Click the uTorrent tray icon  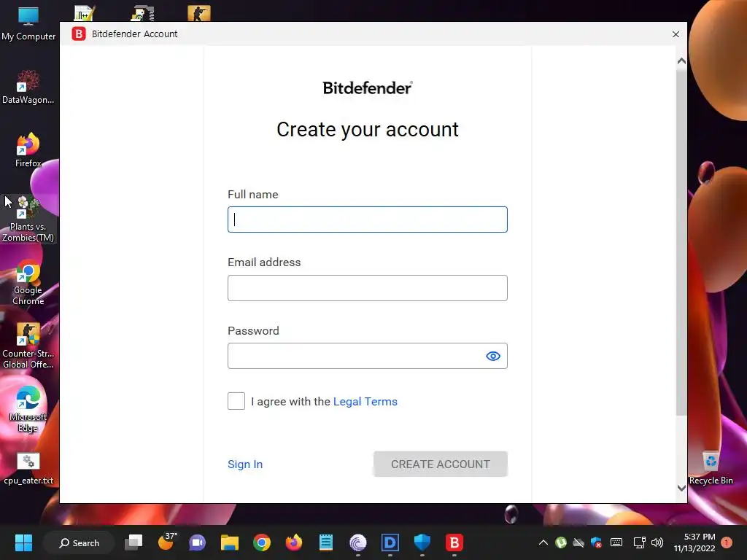pos(561,542)
